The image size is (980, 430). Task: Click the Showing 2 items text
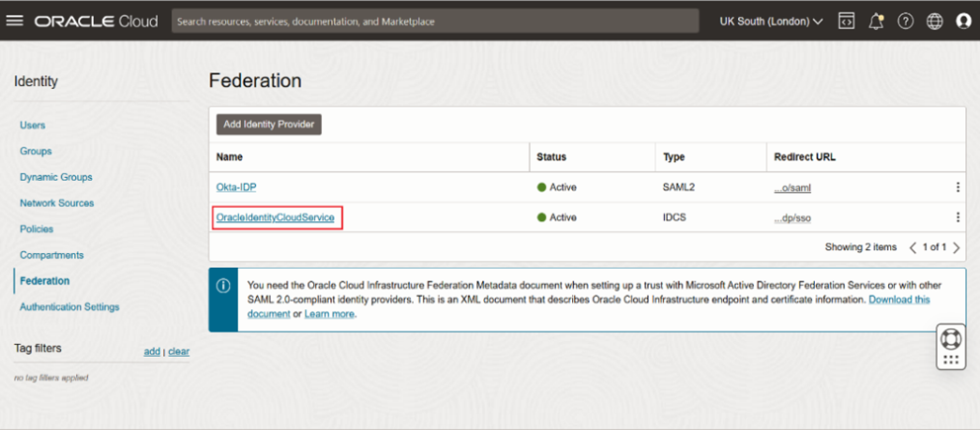tap(860, 247)
